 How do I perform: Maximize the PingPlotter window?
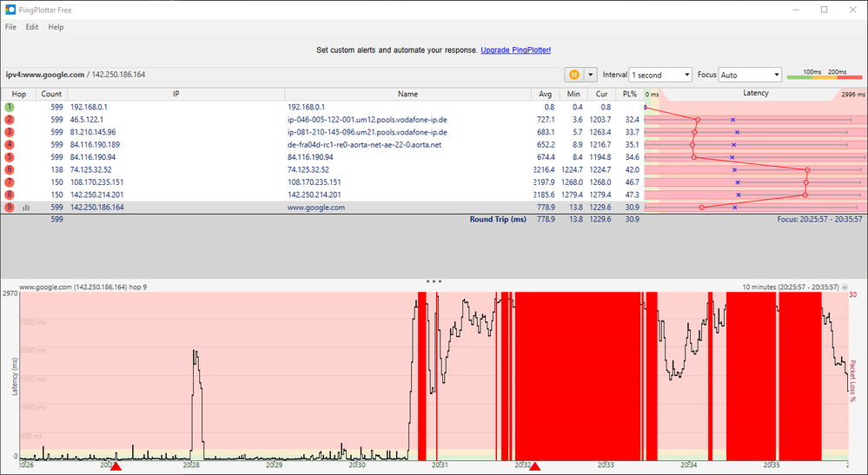[825, 10]
